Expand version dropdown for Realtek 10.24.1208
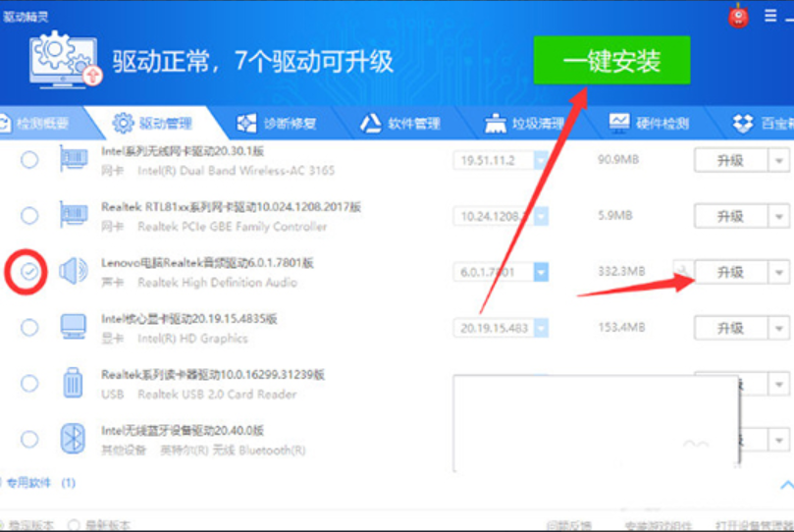This screenshot has width=794, height=532. point(540,216)
